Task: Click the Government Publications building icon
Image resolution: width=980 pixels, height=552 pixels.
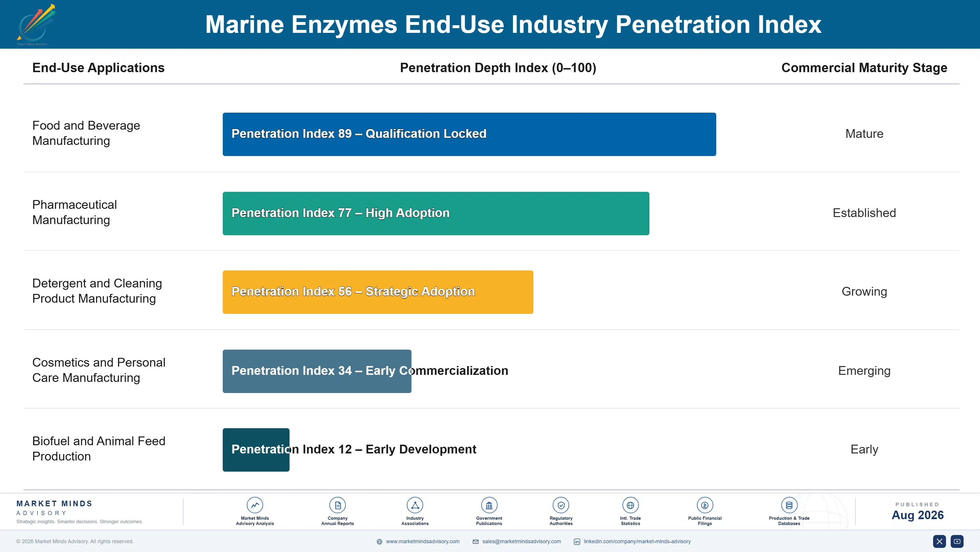Action: (489, 505)
